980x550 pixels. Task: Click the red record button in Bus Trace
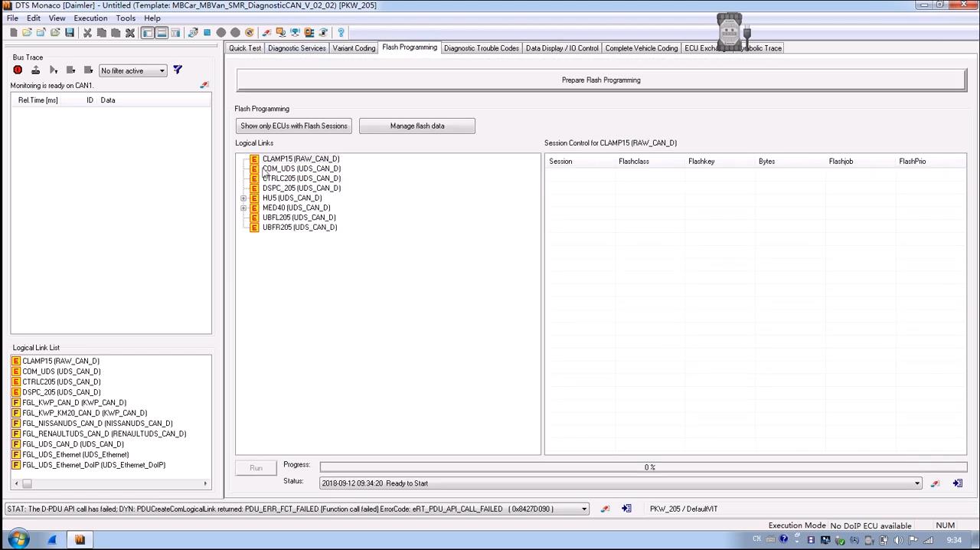[18, 70]
